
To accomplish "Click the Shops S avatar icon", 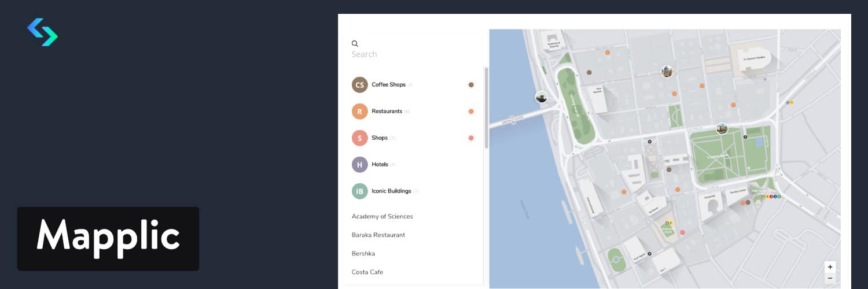I will click(359, 138).
